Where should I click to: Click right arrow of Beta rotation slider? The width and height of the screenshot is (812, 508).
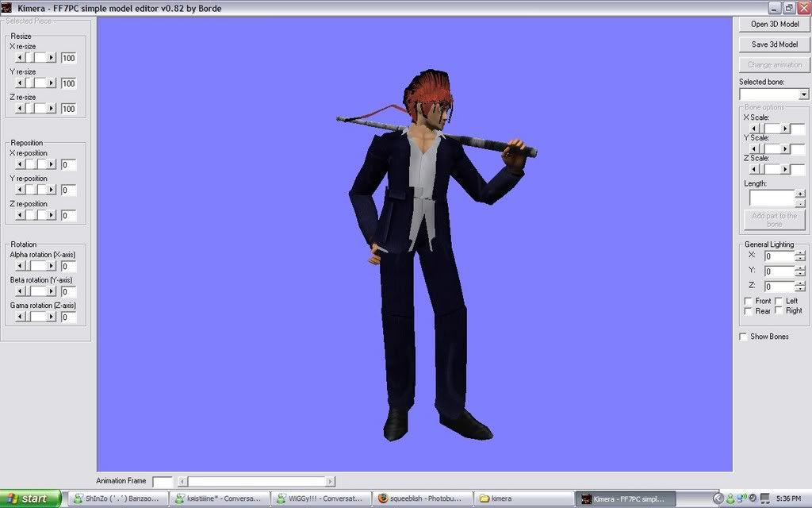[51, 291]
